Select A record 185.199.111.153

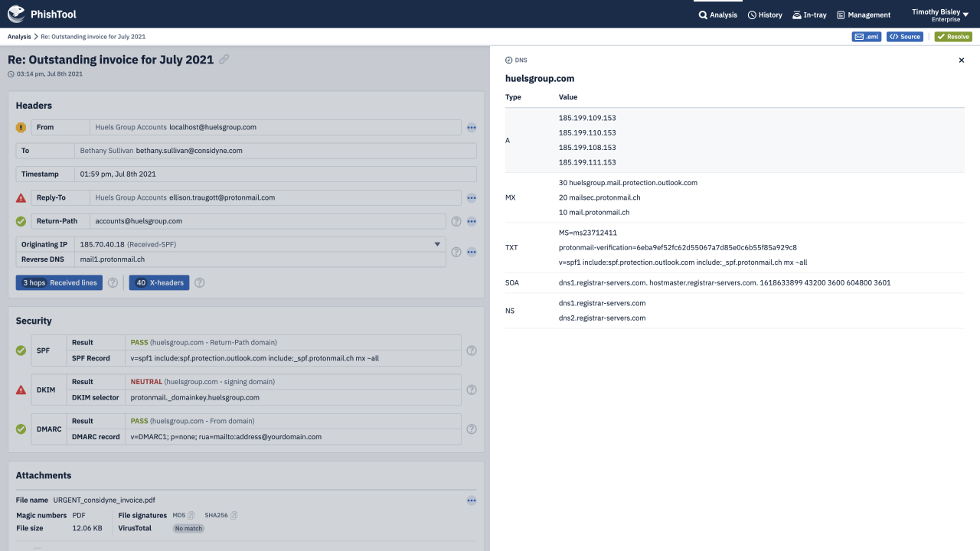click(x=587, y=162)
